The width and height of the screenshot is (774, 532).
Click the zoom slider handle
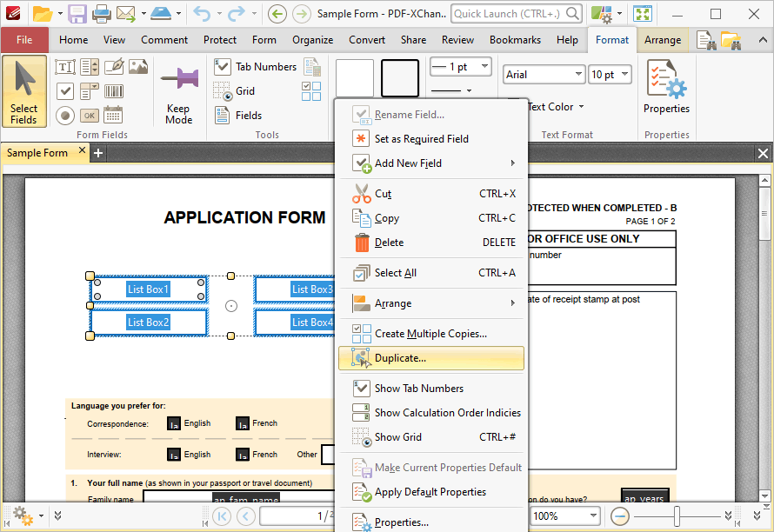tap(677, 516)
